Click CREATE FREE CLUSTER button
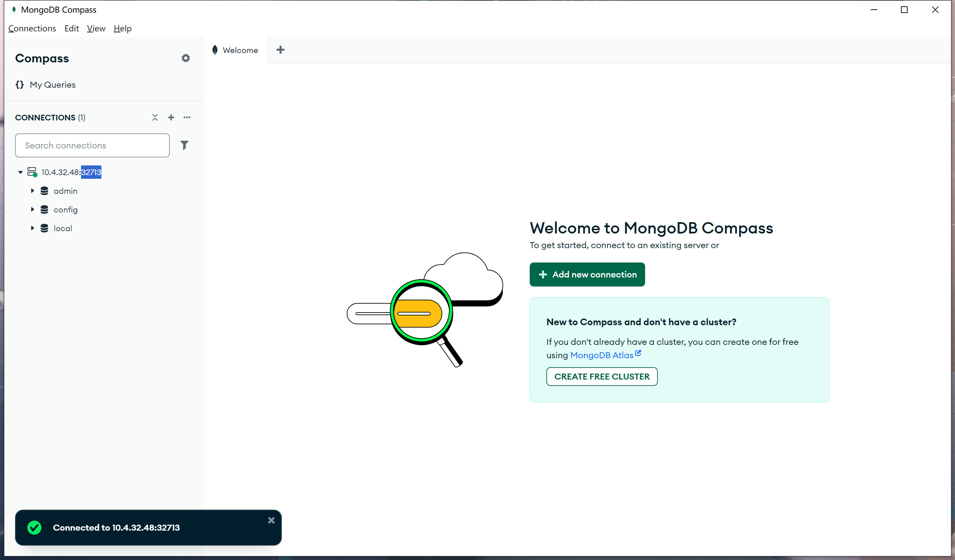Image resolution: width=955 pixels, height=560 pixels. 602,377
